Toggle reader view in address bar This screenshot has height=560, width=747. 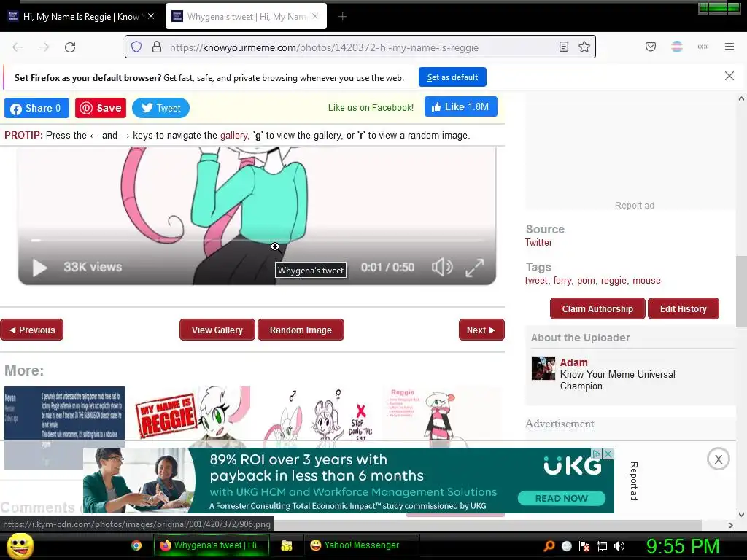564,47
